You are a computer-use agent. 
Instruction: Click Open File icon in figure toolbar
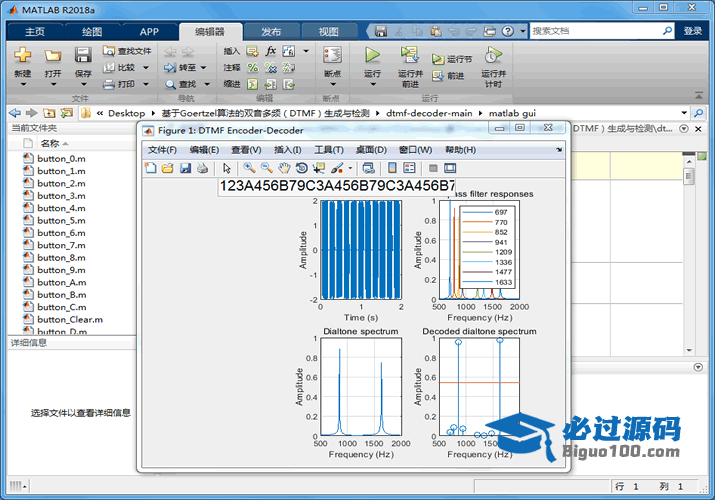pyautogui.click(x=168, y=168)
